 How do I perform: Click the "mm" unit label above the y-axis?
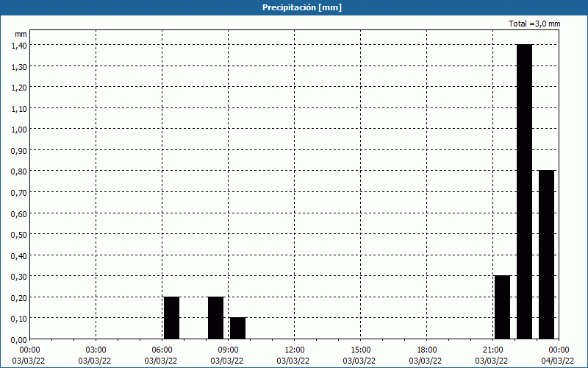[x=21, y=34]
